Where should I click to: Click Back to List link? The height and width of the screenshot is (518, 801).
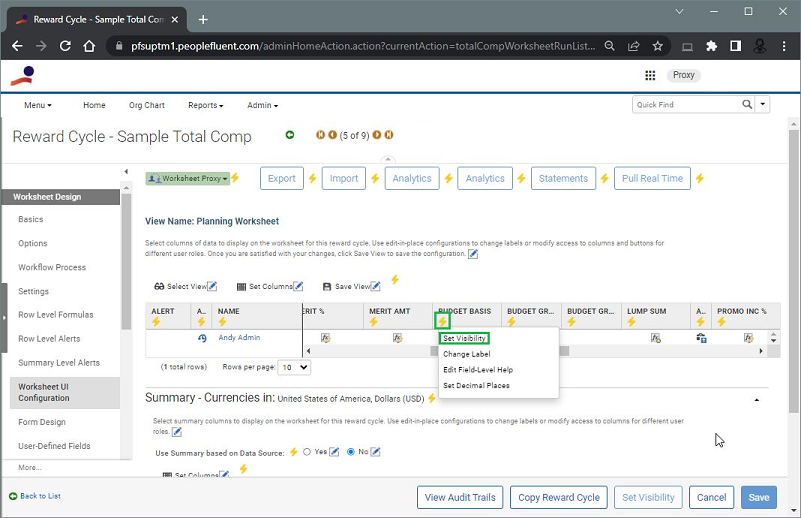click(40, 496)
